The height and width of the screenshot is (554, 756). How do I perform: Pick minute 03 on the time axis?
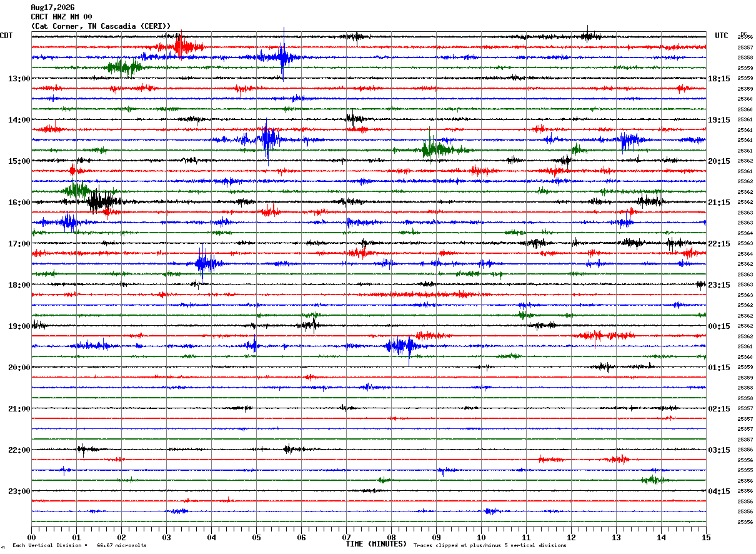pos(166,537)
